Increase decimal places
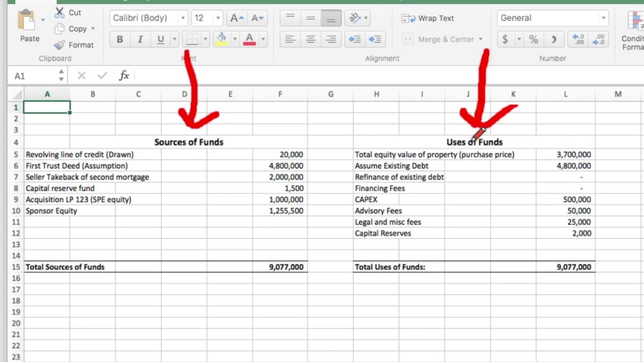This screenshot has width=644, height=362. coord(578,39)
